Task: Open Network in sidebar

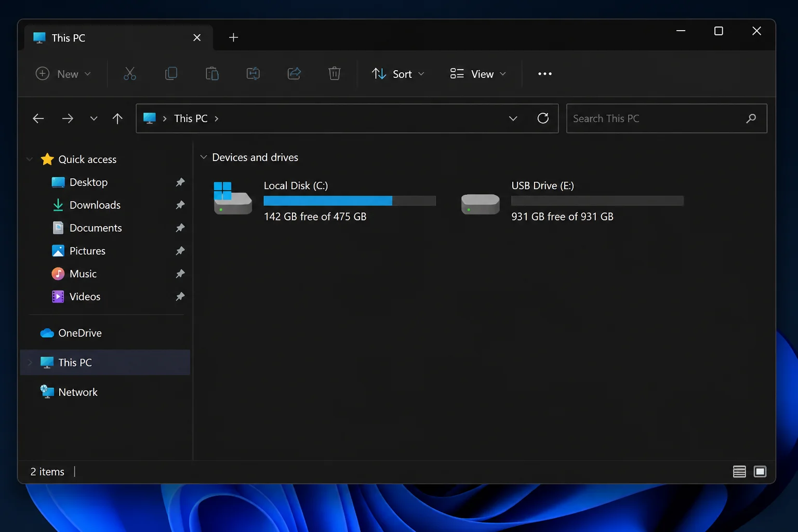Action: tap(78, 392)
